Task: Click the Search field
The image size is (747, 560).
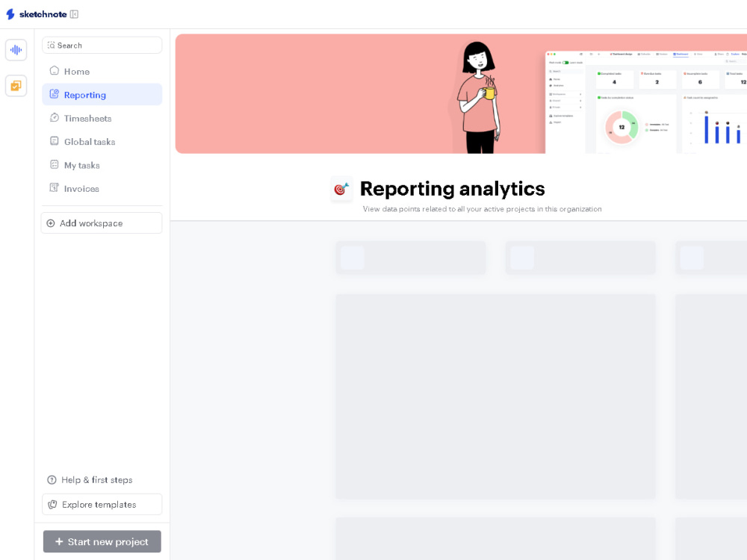Action: point(102,46)
